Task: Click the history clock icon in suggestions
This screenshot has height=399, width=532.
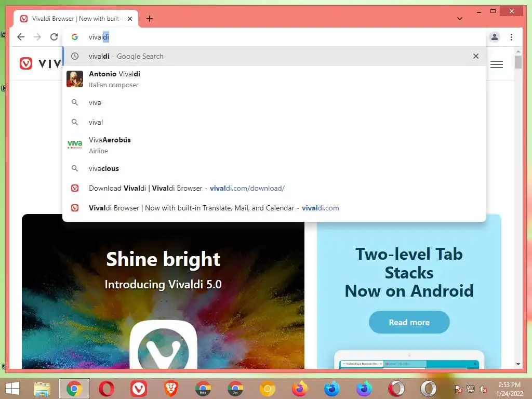Action: pyautogui.click(x=75, y=56)
